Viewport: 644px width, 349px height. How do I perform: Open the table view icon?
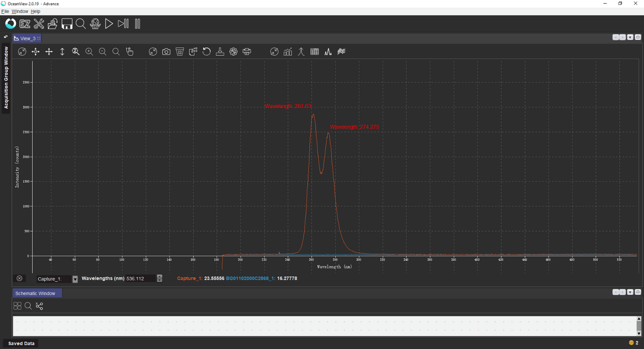click(315, 52)
